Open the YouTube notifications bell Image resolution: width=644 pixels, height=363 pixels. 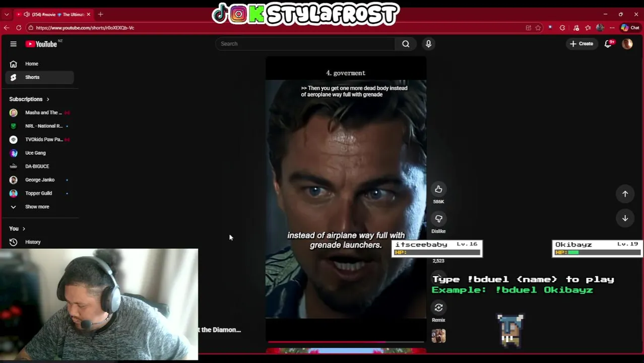[x=608, y=44]
